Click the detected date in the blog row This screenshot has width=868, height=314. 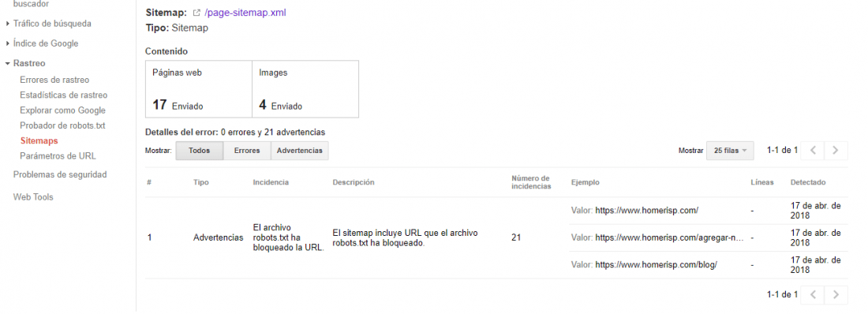816,265
